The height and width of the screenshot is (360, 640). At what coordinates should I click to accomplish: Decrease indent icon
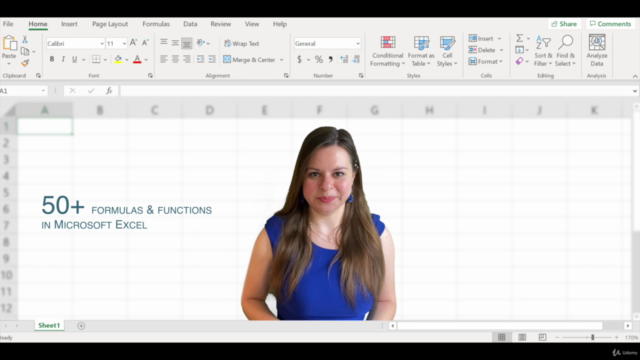200,60
